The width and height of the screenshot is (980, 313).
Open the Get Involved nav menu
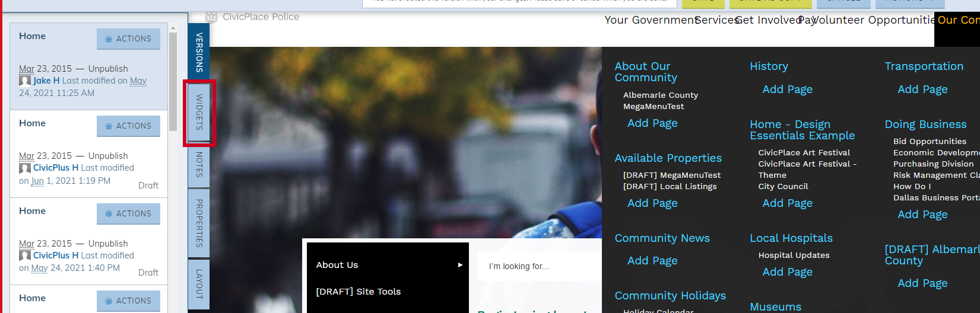768,20
